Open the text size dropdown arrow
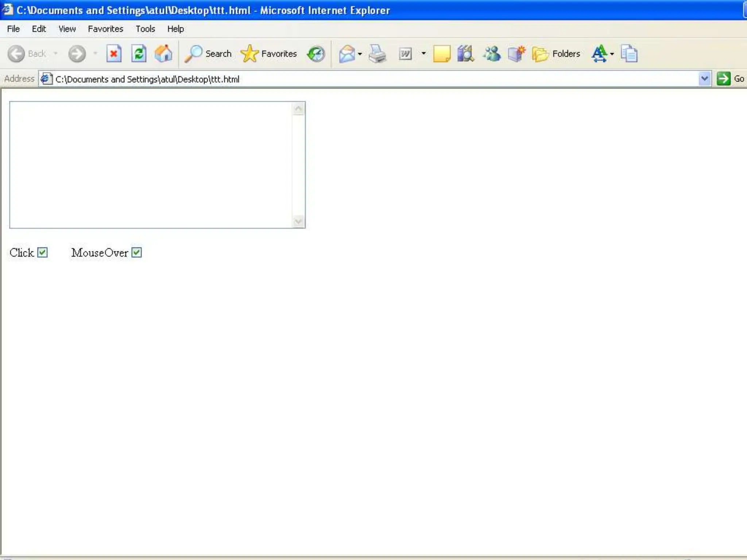 tap(612, 54)
